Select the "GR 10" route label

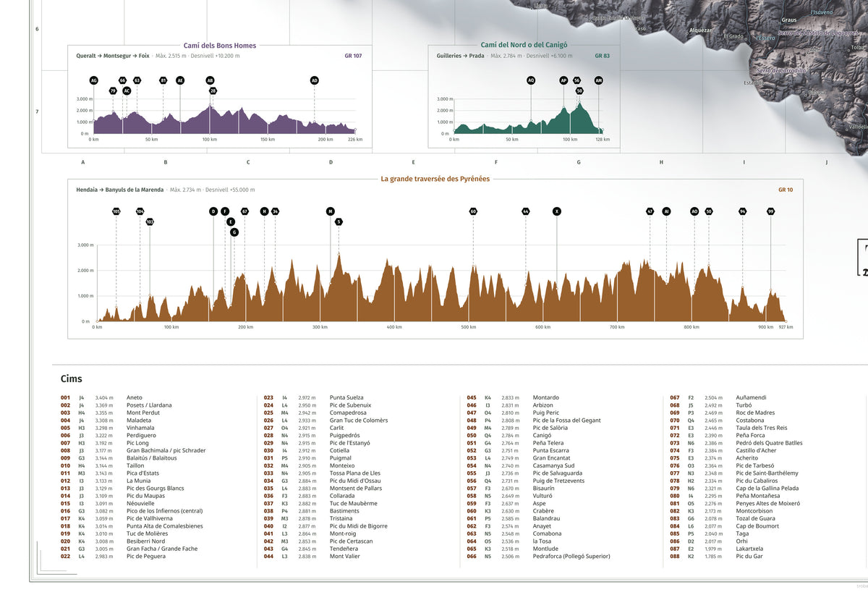click(786, 190)
